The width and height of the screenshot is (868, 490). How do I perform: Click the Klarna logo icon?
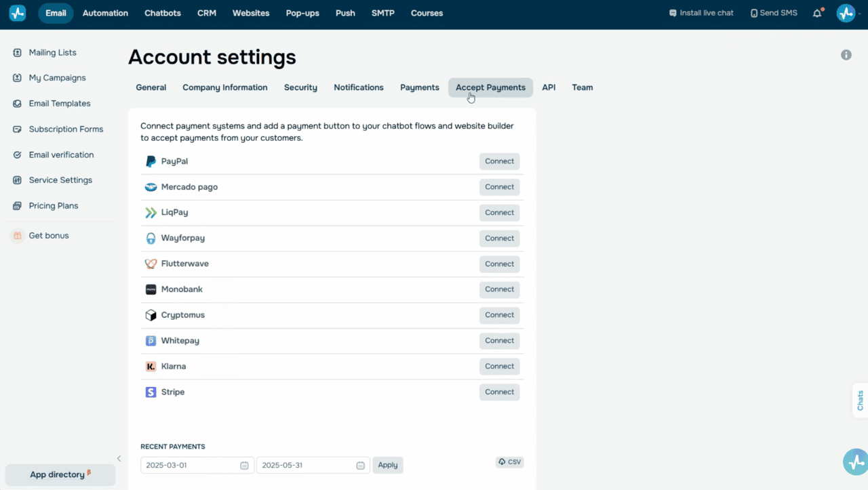(151, 367)
